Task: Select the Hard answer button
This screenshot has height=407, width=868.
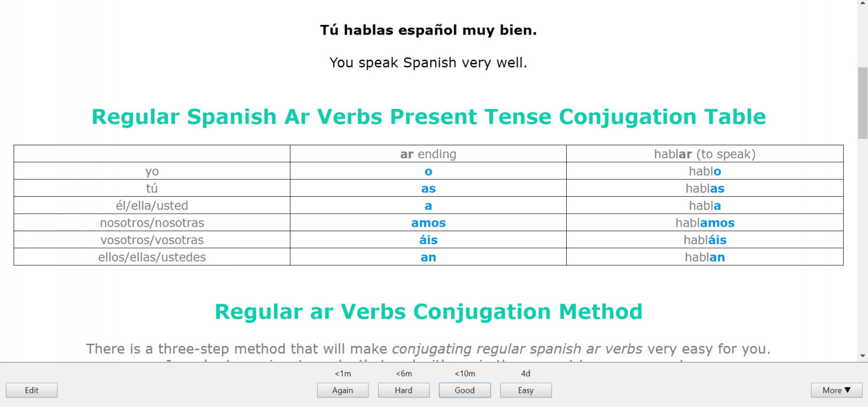Action: [403, 390]
